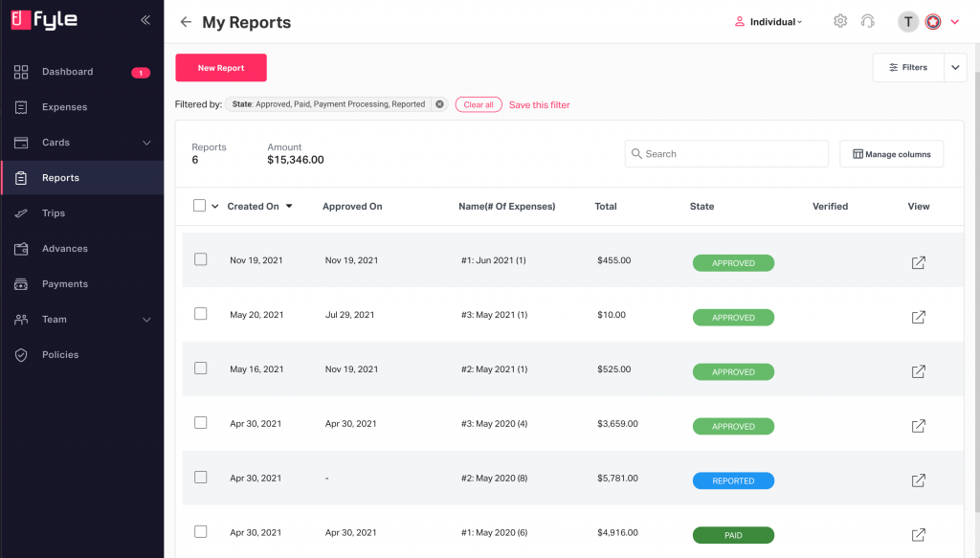The image size is (980, 558).
Task: Click the Advances sidebar icon
Action: click(21, 248)
